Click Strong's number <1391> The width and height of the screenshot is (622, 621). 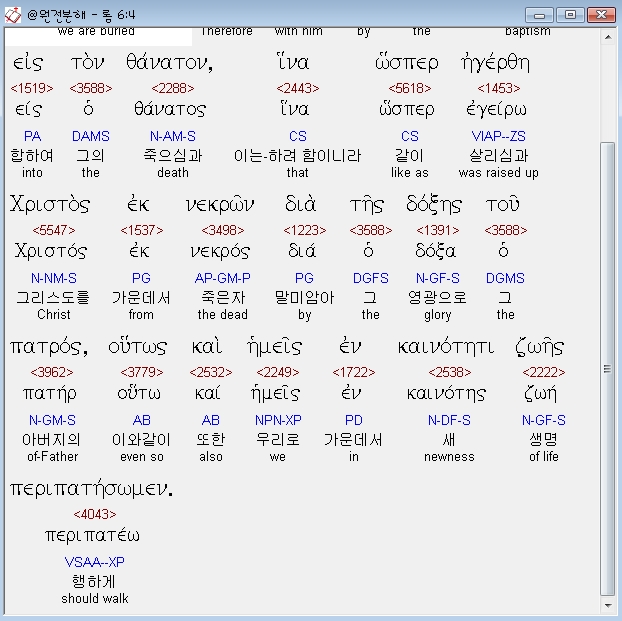click(438, 230)
